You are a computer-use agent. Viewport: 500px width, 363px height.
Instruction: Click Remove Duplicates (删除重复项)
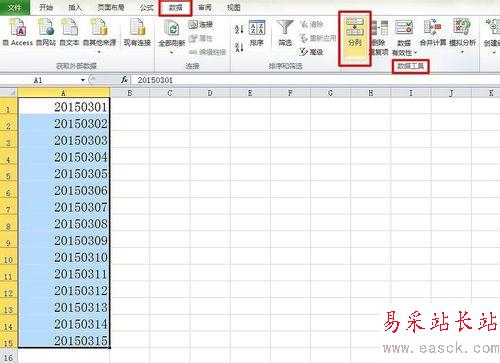tap(379, 37)
